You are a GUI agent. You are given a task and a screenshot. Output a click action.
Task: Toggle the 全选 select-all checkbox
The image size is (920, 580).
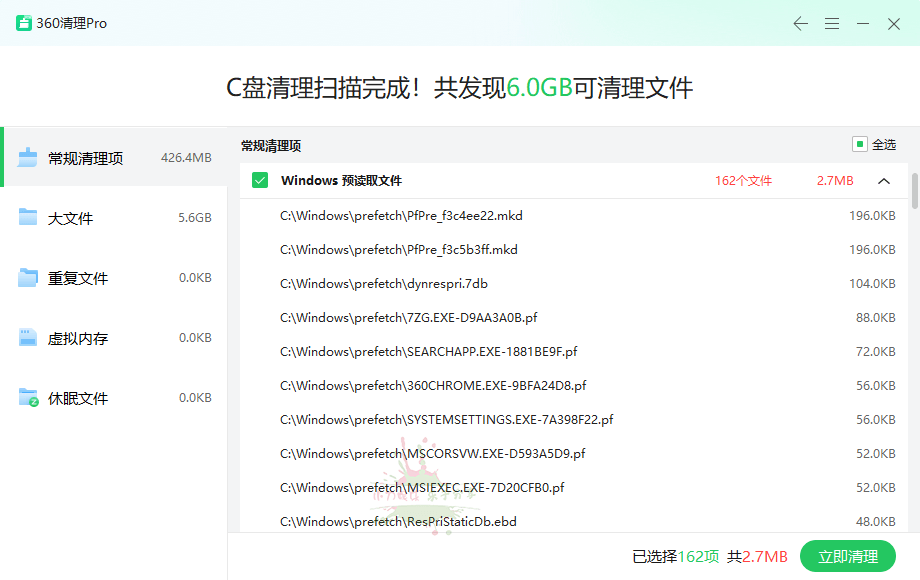(x=859, y=144)
